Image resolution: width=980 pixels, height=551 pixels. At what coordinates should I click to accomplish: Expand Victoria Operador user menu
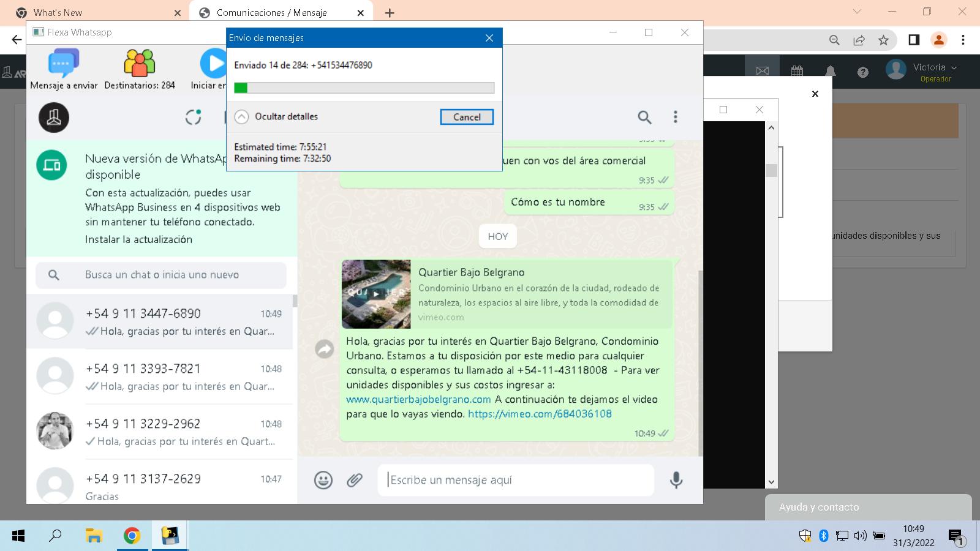tap(922, 72)
